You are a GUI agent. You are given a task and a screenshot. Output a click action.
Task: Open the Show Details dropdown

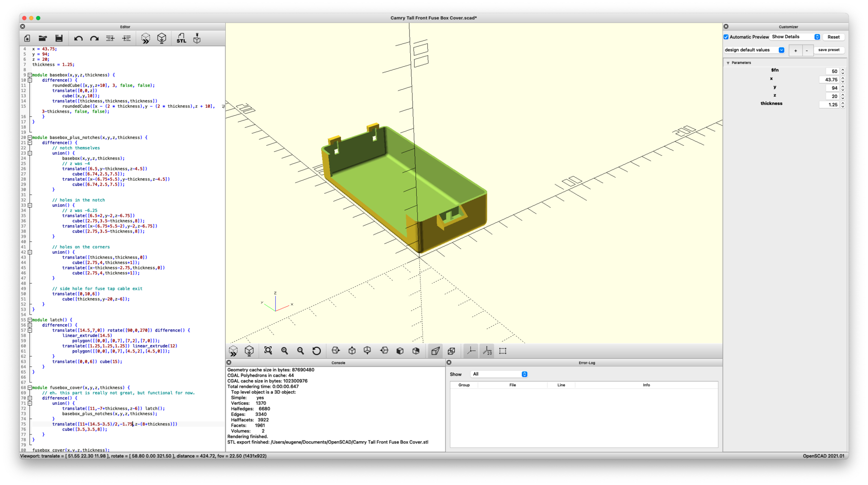795,37
